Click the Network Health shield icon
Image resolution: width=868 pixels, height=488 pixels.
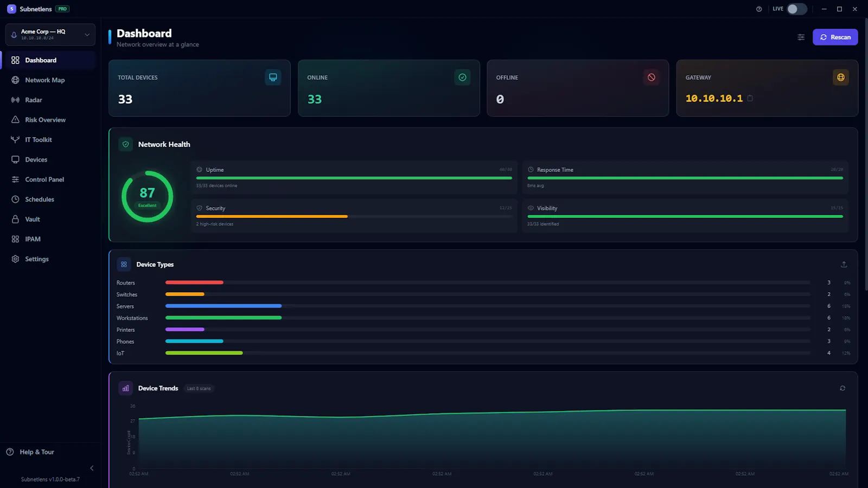coord(125,144)
